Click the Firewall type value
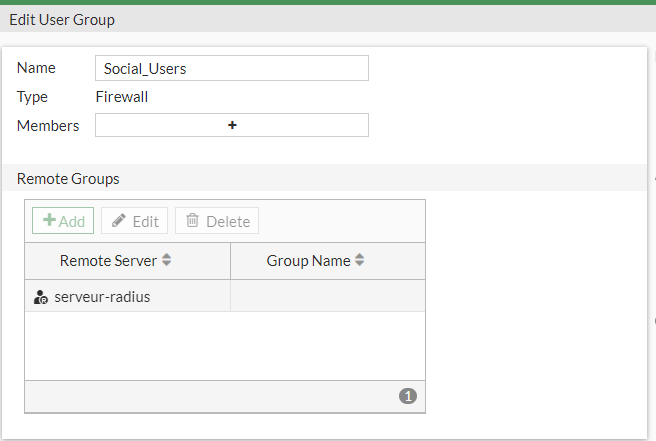This screenshot has width=656, height=441. point(122,97)
